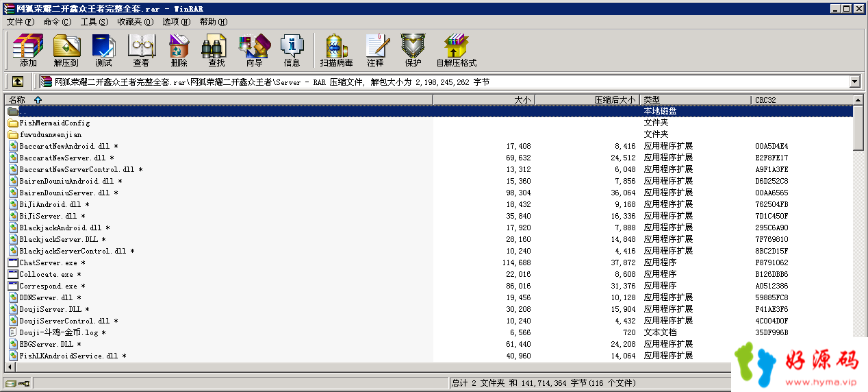Image resolution: width=868 pixels, height=392 pixels.
Task: Sort by the 压缩后大小 (Packed size) column header
Action: (587, 100)
